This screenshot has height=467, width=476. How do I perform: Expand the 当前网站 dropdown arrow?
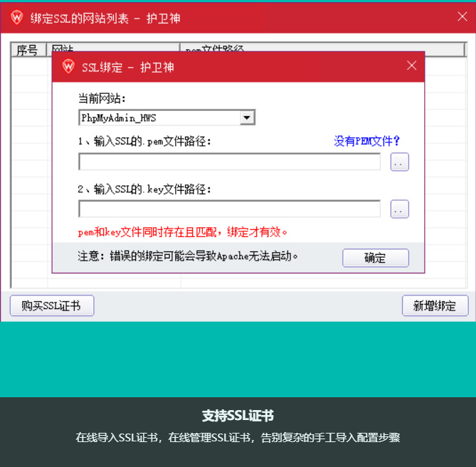[x=247, y=118]
